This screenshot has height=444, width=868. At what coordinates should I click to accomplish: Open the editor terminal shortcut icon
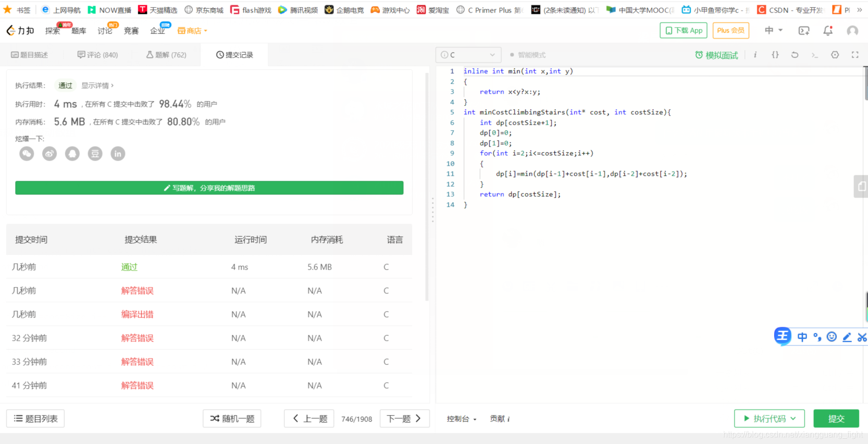pos(815,55)
